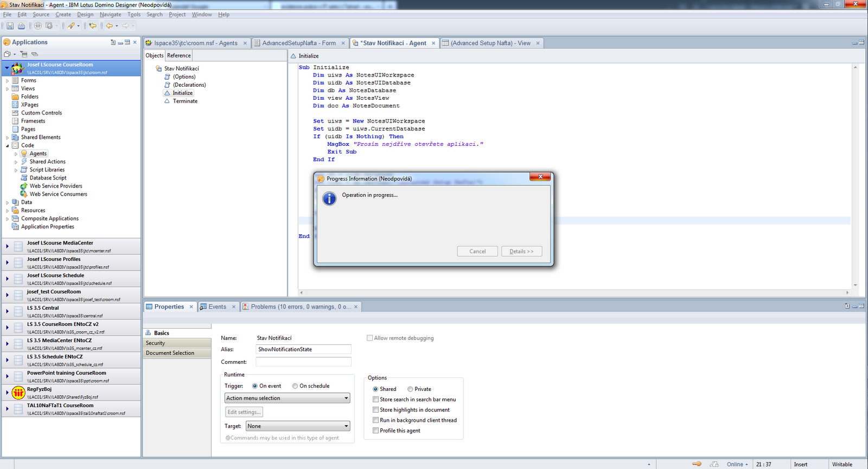
Task: Open the Document Selection properties section
Action: (177, 353)
